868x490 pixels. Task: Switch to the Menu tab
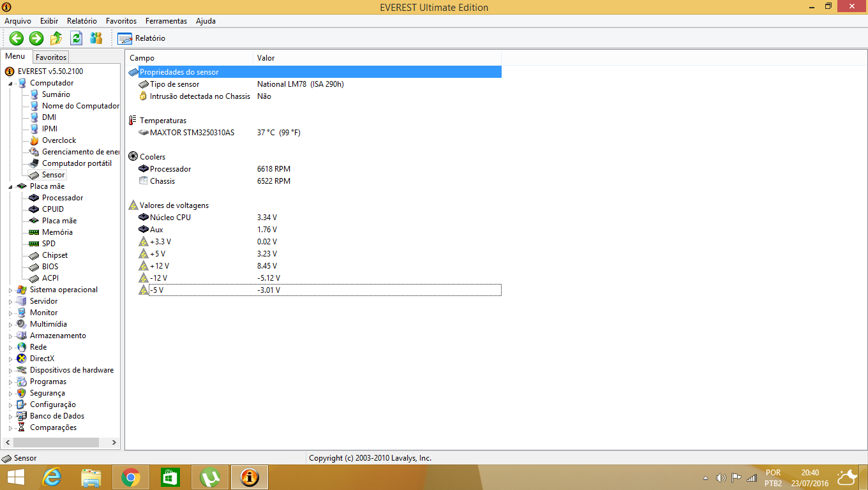click(15, 56)
